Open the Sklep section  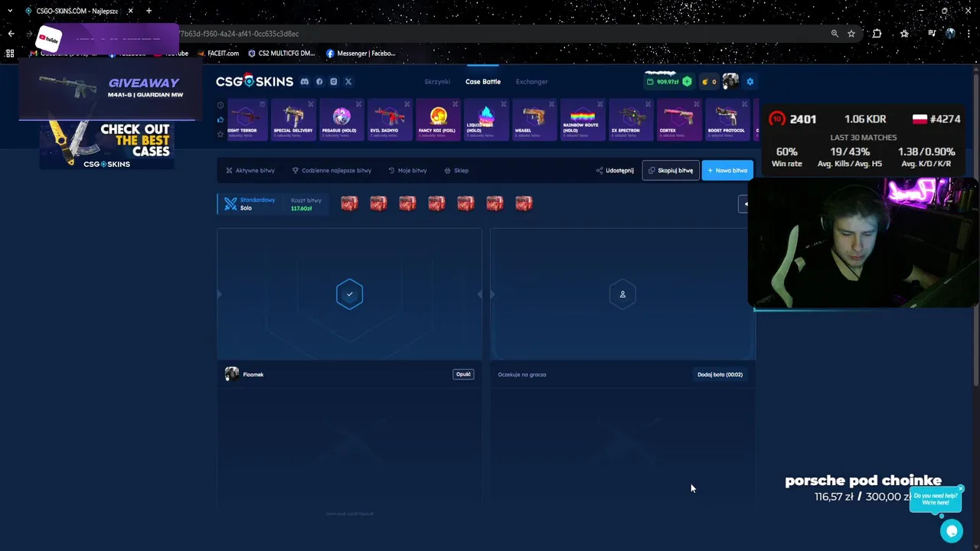(x=456, y=171)
